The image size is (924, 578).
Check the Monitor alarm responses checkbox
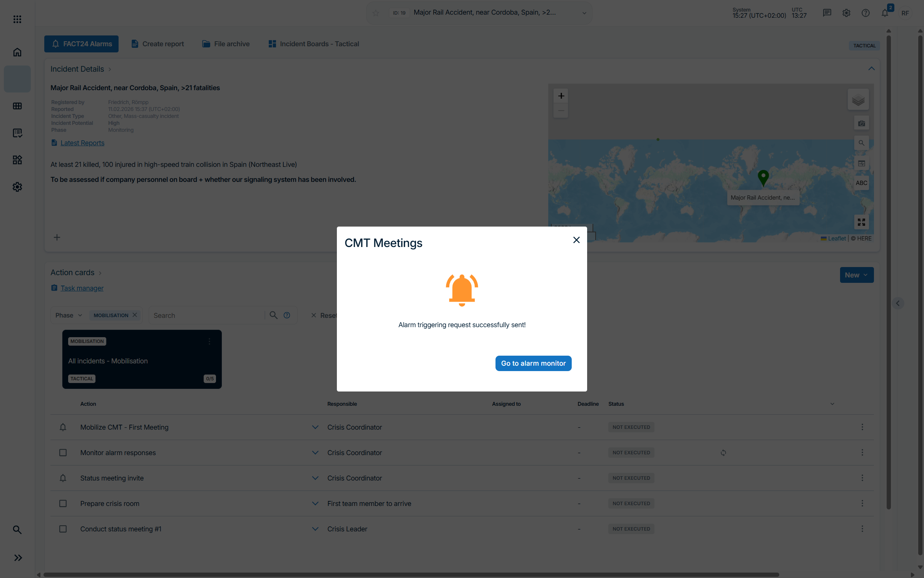pos(63,453)
